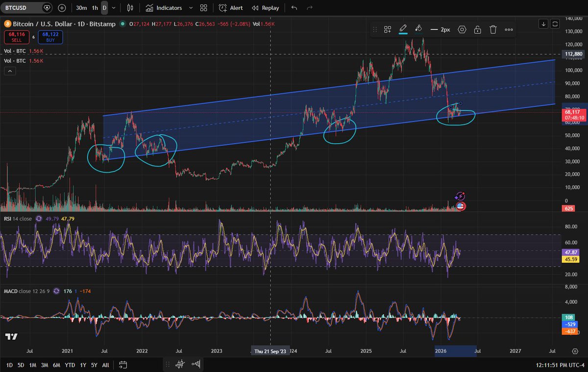The height and width of the screenshot is (372, 588).
Task: Collapse the indicator legend with chevron
Action: coord(9,72)
